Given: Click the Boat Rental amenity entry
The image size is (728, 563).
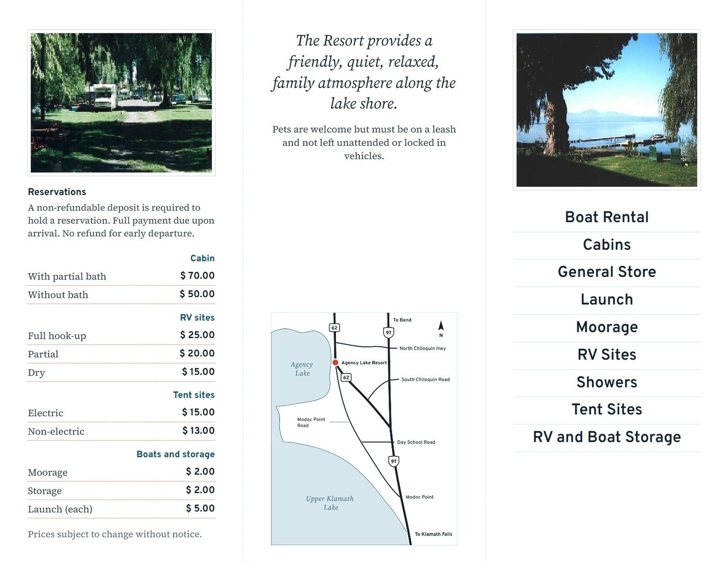Looking at the screenshot, I should coord(607,217).
